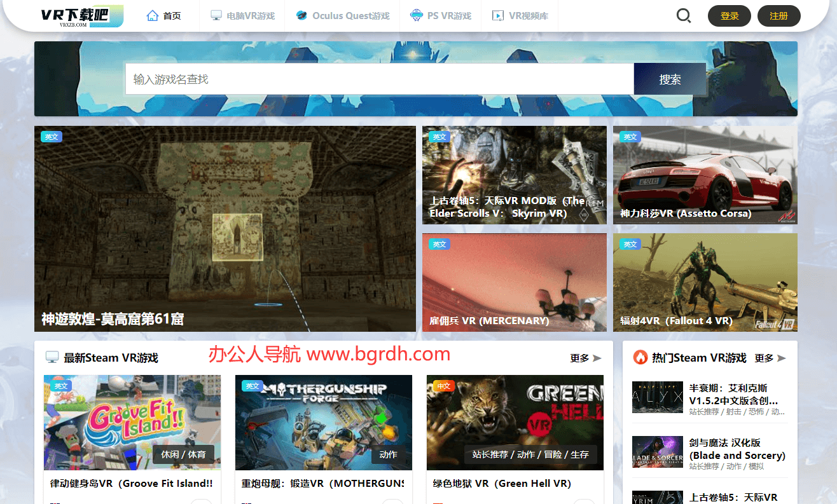Open the Groove Fit Island game thumbnail
Viewport: 837px width, 504px height.
[x=132, y=422]
